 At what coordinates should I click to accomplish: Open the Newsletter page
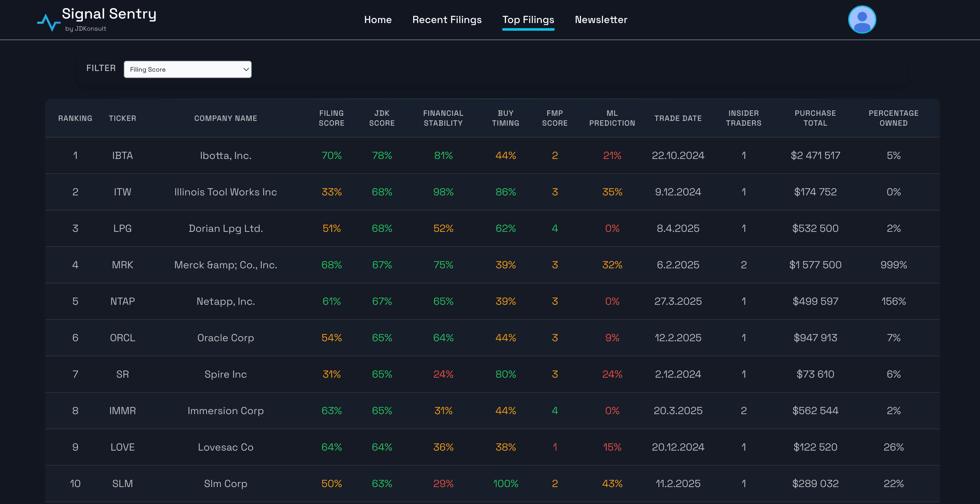point(601,20)
